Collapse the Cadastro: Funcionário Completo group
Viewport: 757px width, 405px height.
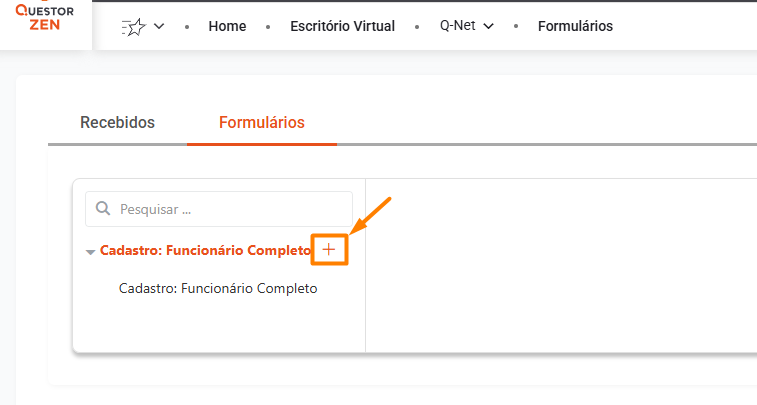pyautogui.click(x=90, y=252)
